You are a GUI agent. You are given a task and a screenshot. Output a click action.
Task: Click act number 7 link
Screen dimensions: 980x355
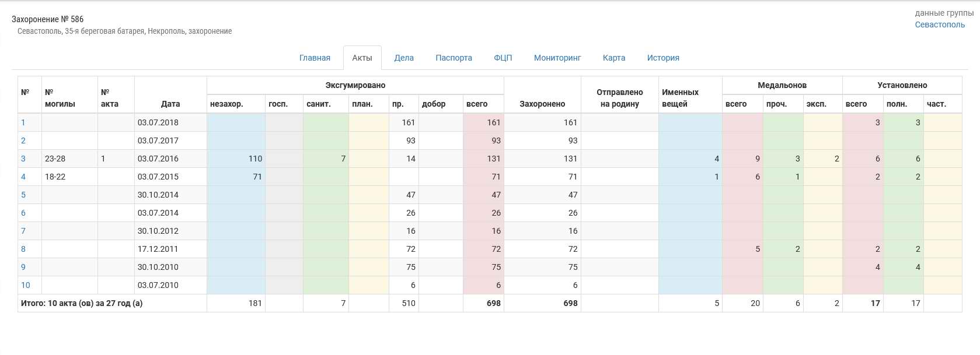23,231
